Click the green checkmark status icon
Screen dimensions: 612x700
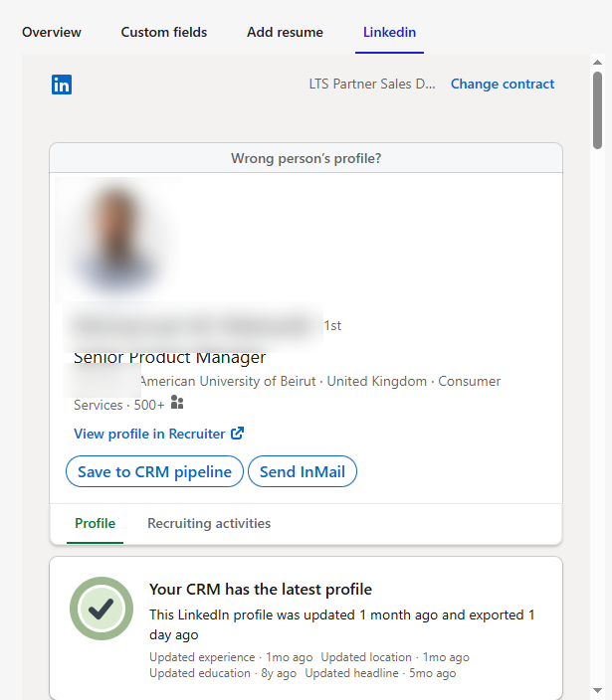click(x=102, y=609)
